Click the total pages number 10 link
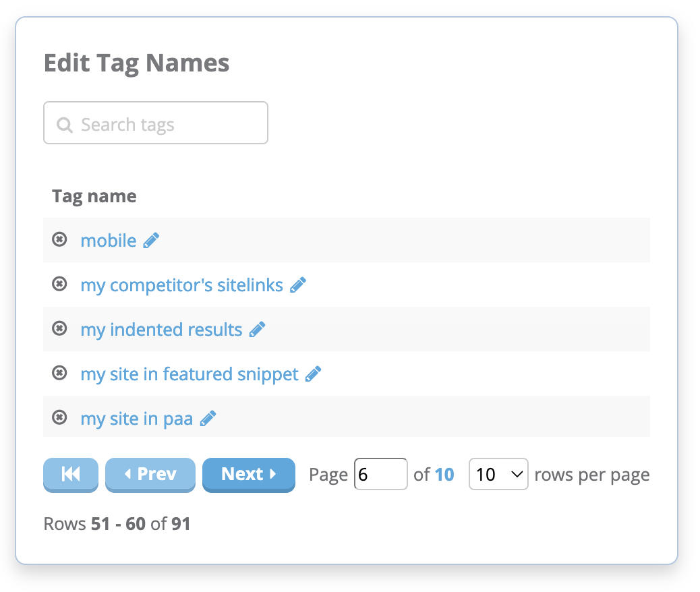 444,475
